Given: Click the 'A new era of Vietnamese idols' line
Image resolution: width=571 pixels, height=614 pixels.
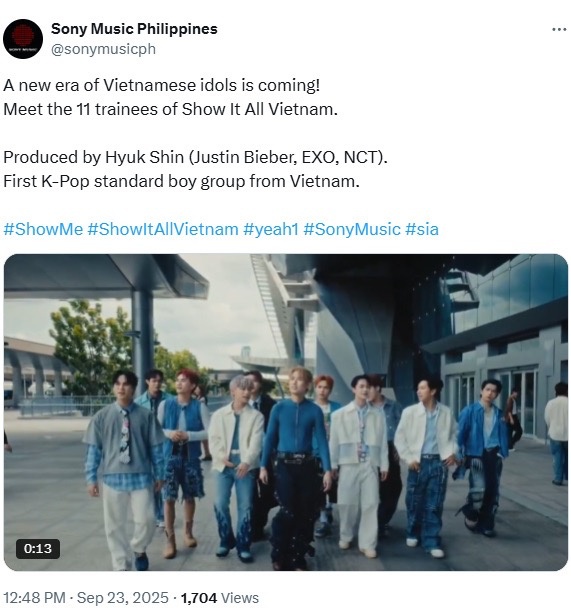Looking at the screenshot, I should click(162, 85).
